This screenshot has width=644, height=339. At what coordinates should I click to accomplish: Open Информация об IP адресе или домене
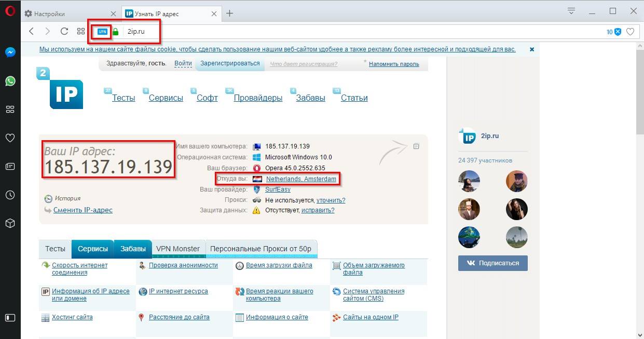91,295
